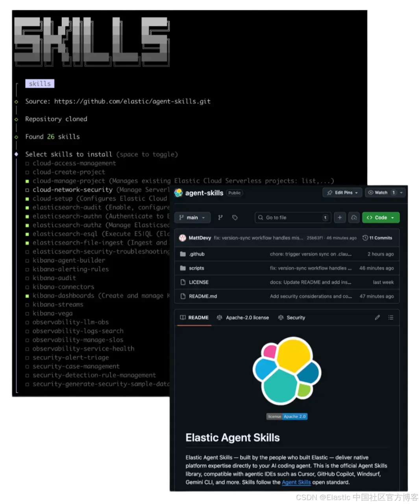Select security-detection-rule-management row text
The width and height of the screenshot is (420, 504).
[x=94, y=375]
